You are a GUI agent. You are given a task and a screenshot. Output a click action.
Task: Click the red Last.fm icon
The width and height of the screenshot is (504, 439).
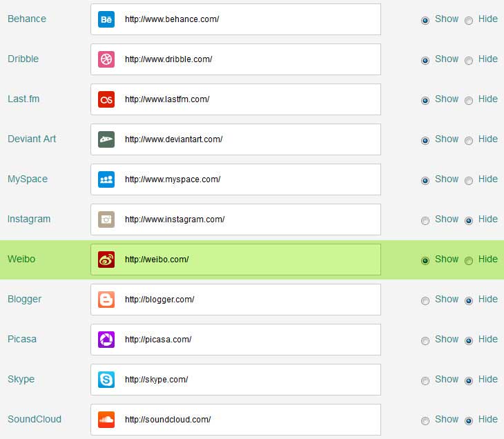(x=106, y=99)
